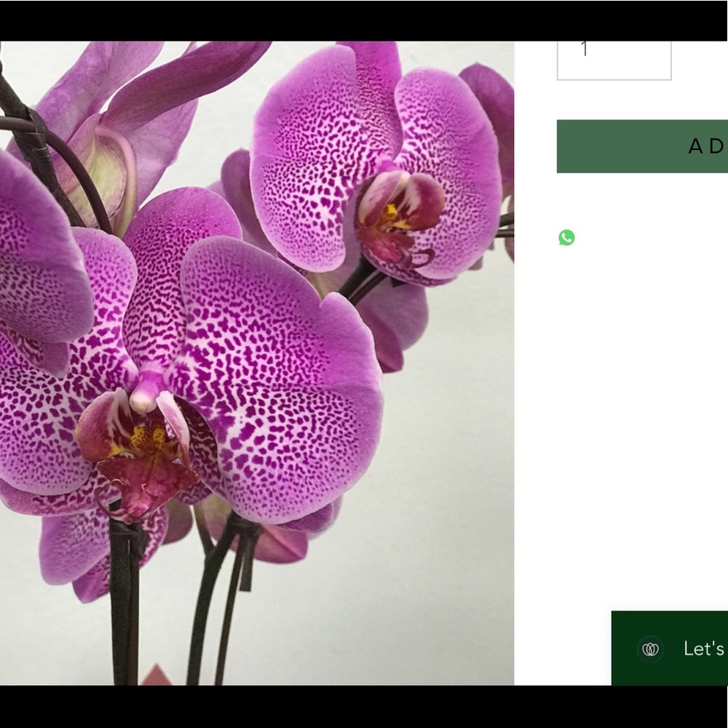Click the purple orchid product image
The image size is (728, 728).
[x=257, y=363]
